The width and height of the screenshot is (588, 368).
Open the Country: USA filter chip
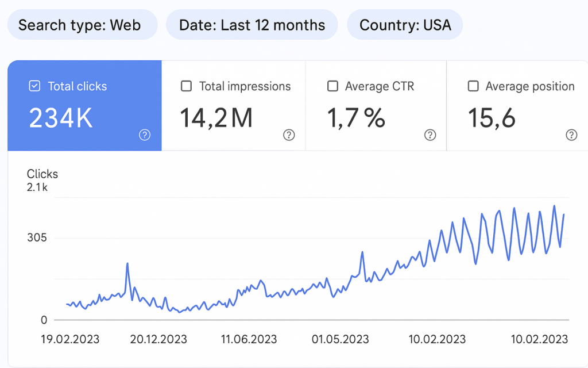click(x=405, y=25)
